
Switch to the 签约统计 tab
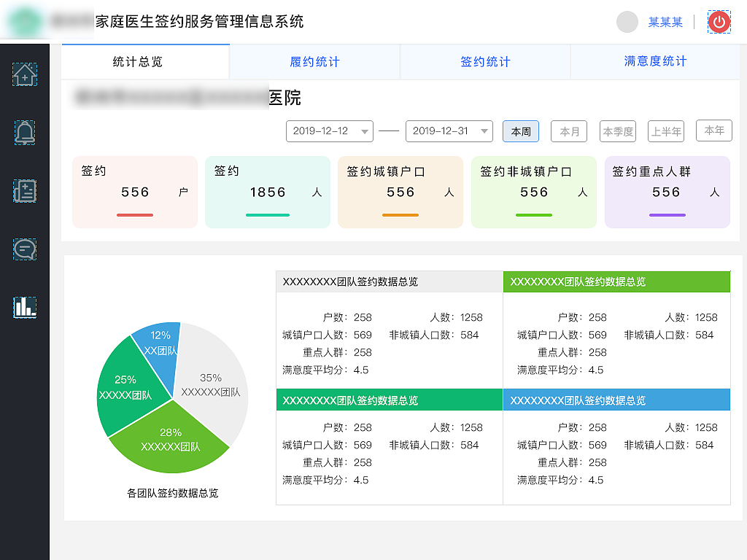click(x=484, y=62)
